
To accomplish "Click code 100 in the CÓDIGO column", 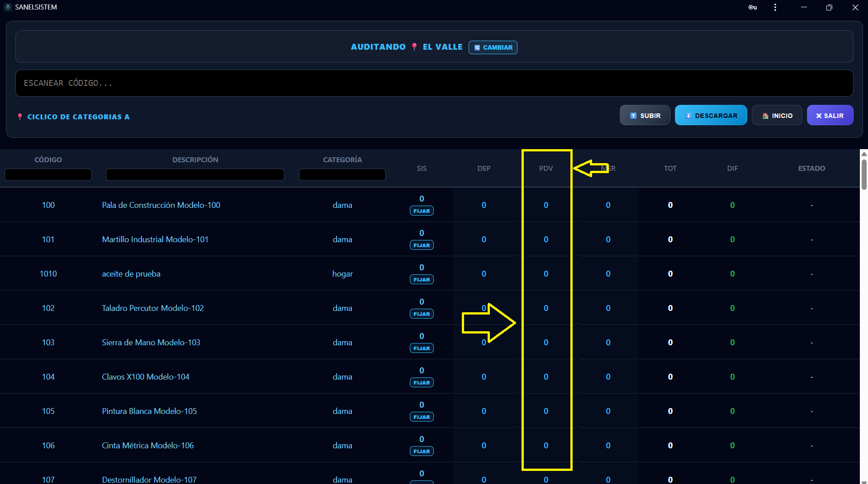I will [x=48, y=205].
